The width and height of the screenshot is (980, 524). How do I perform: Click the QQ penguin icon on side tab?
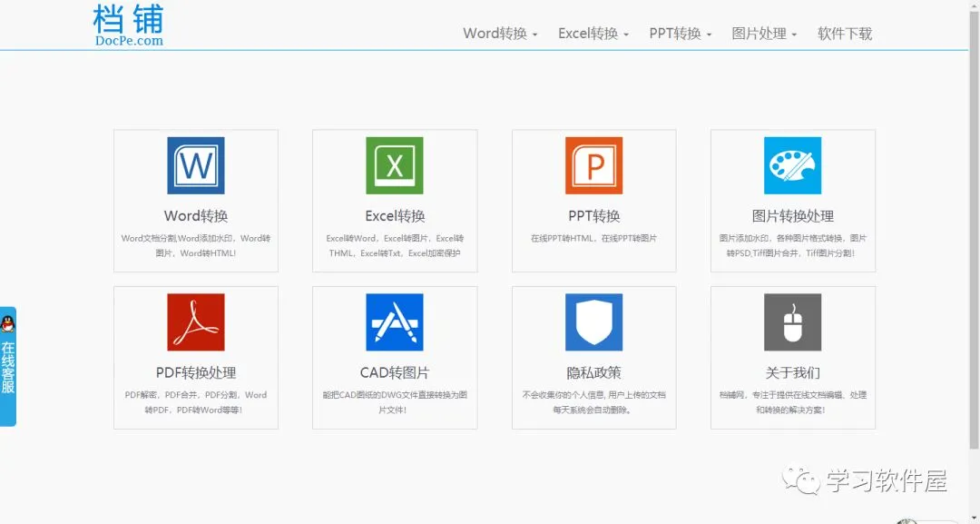tap(7, 324)
